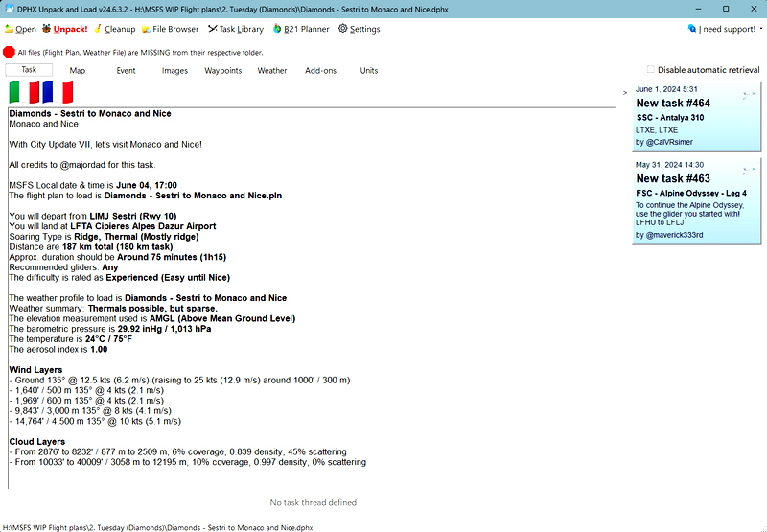Viewport: 767px width, 532px height.
Task: Collapse news panel using the small arrow
Action: [625, 92]
